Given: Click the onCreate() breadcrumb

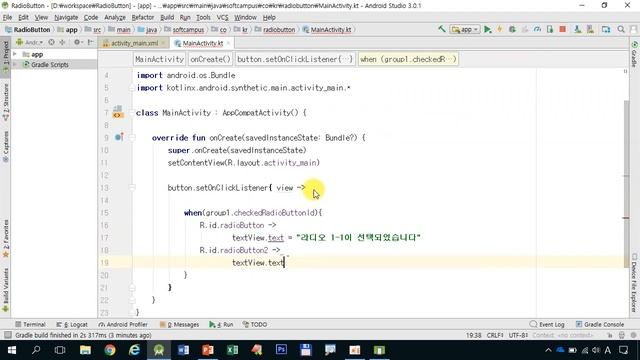Looking at the screenshot, I should [210, 59].
